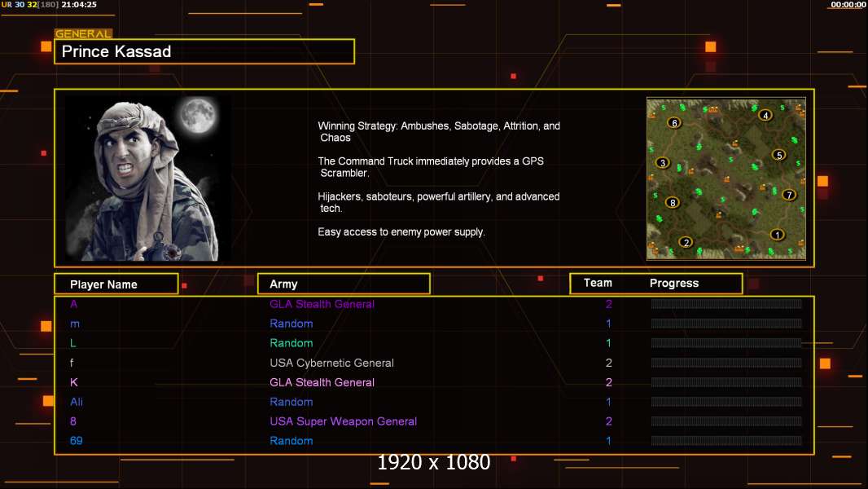Viewport: 868px width, 489px height.
Task: Click the Team column header
Action: pyautogui.click(x=598, y=283)
